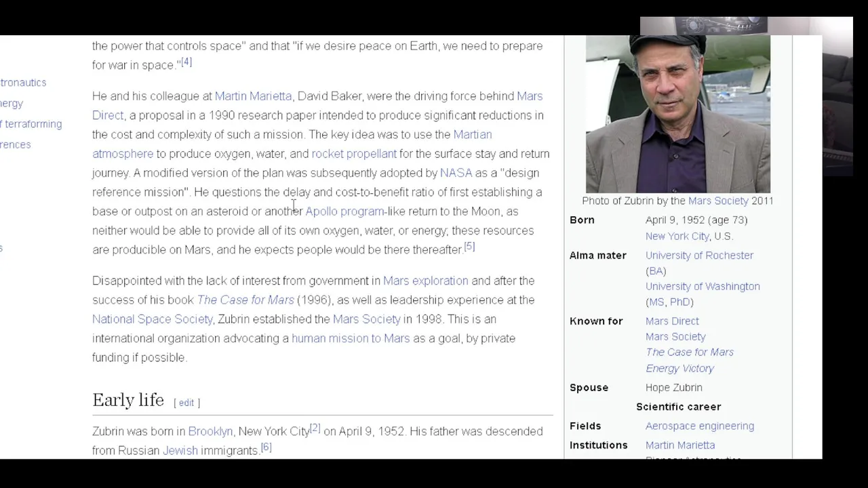868x488 pixels.
Task: Open Mars Direct under Known for
Action: click(x=672, y=321)
